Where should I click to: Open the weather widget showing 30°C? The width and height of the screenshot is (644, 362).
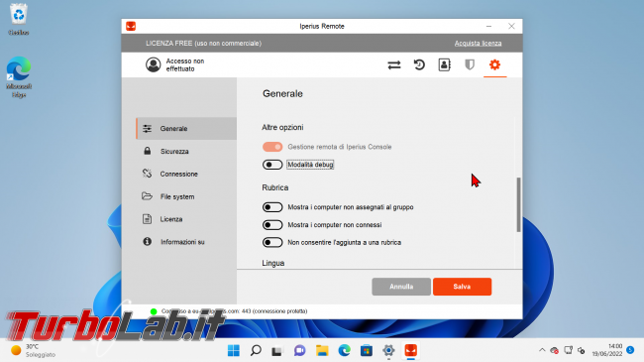click(x=33, y=350)
